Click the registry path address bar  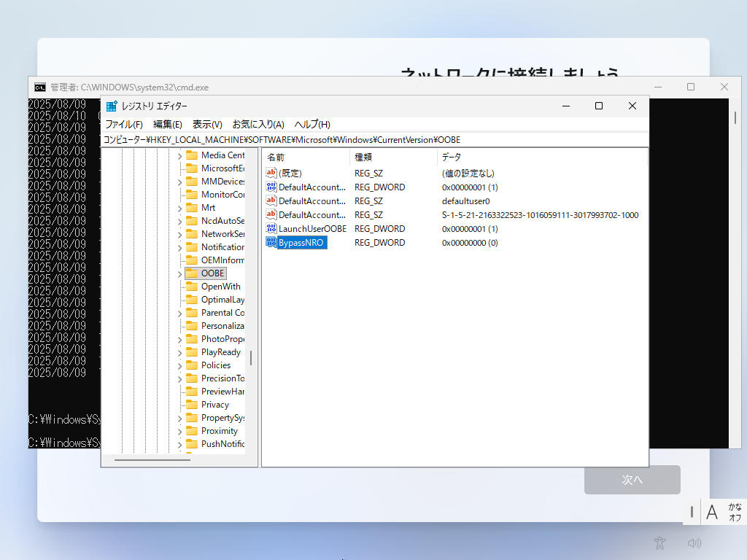click(375, 140)
